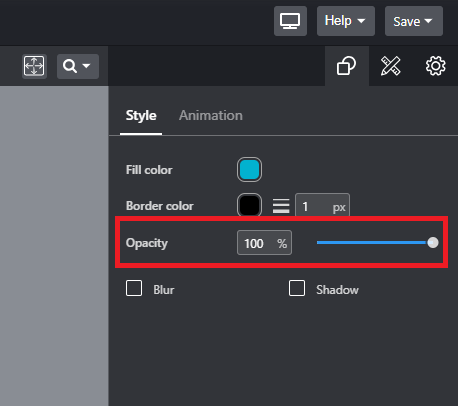Click the Opacity percentage input field
This screenshot has width=458, height=406.
point(264,243)
